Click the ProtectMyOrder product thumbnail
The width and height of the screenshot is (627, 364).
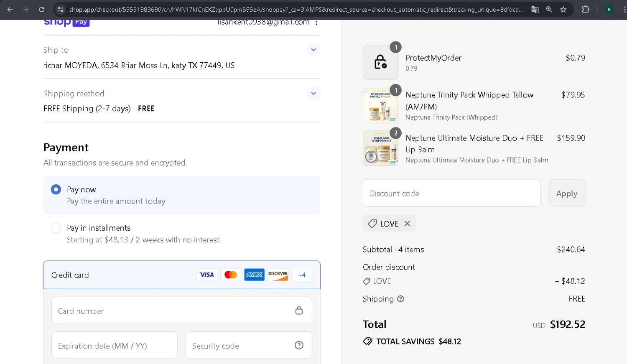point(380,62)
